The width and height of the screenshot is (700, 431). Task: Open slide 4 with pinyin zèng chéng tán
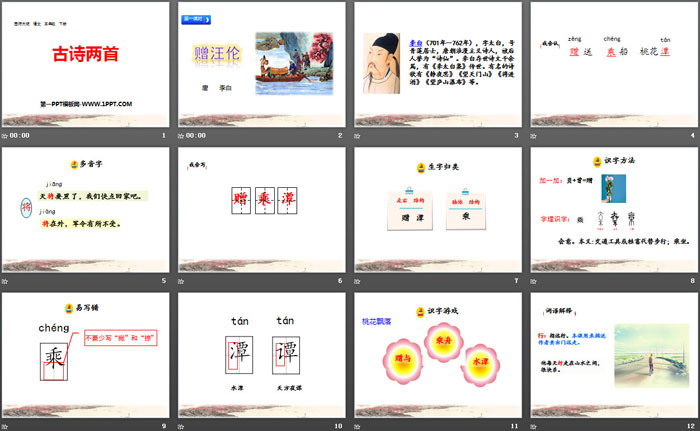click(x=614, y=63)
